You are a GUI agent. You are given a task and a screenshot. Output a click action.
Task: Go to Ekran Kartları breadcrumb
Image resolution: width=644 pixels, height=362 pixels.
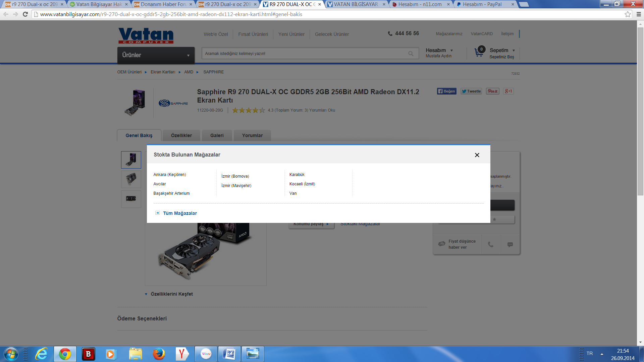click(x=163, y=72)
